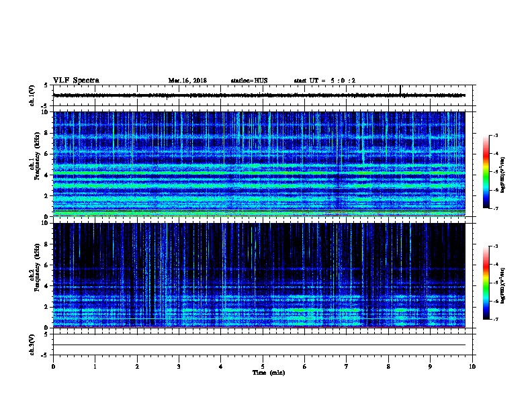This screenshot has height=411, width=532.
Task: Click the "-7" label on the ch.2 colorbar
Action: [496, 320]
